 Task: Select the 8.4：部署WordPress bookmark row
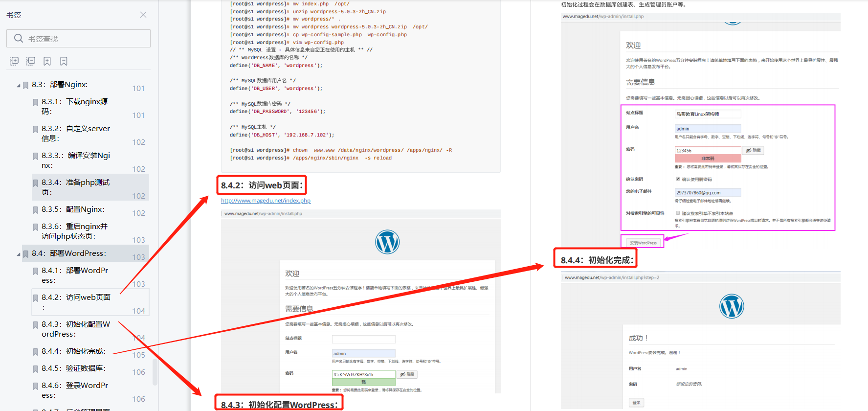coord(86,253)
